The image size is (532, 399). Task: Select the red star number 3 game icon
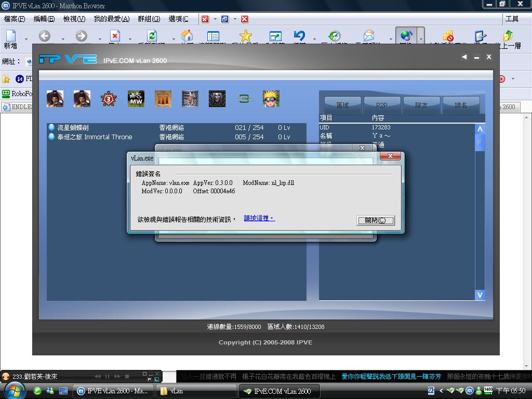pyautogui.click(x=109, y=99)
